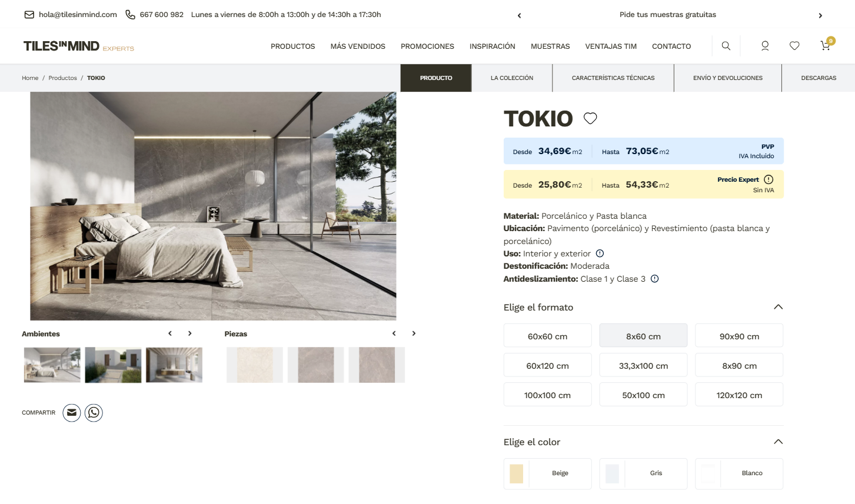Open the wishlist heart in header
Image resolution: width=855 pixels, height=504 pixels.
click(x=794, y=46)
